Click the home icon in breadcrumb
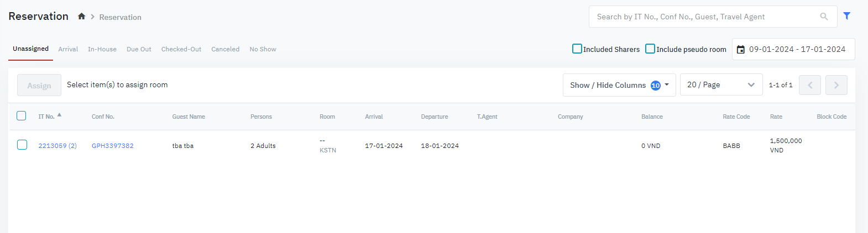Image resolution: width=868 pixels, height=233 pixels. point(81,17)
